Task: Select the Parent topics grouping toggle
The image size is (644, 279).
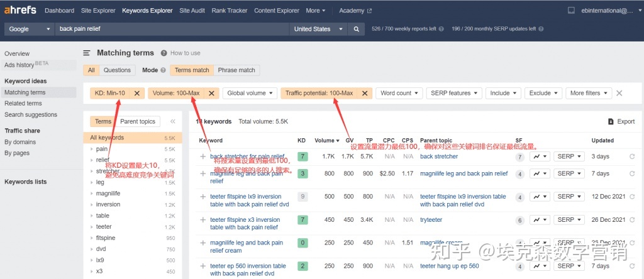Action: coord(138,121)
